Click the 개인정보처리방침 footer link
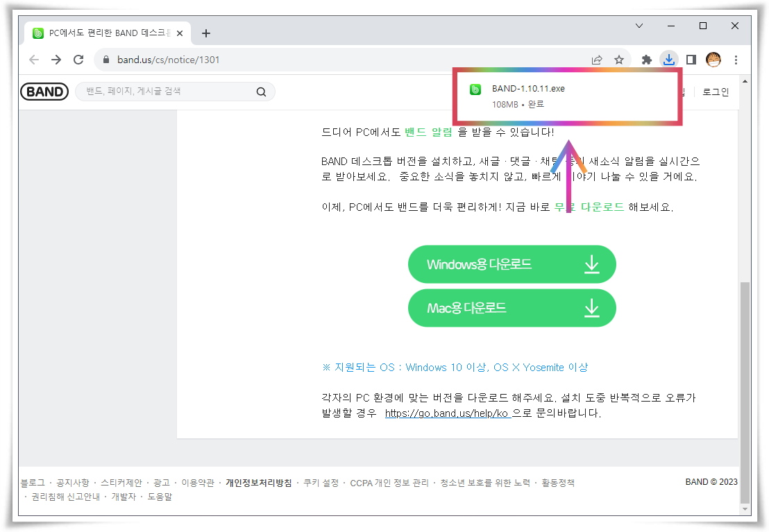Image resolution: width=769 pixels, height=532 pixels. (258, 483)
